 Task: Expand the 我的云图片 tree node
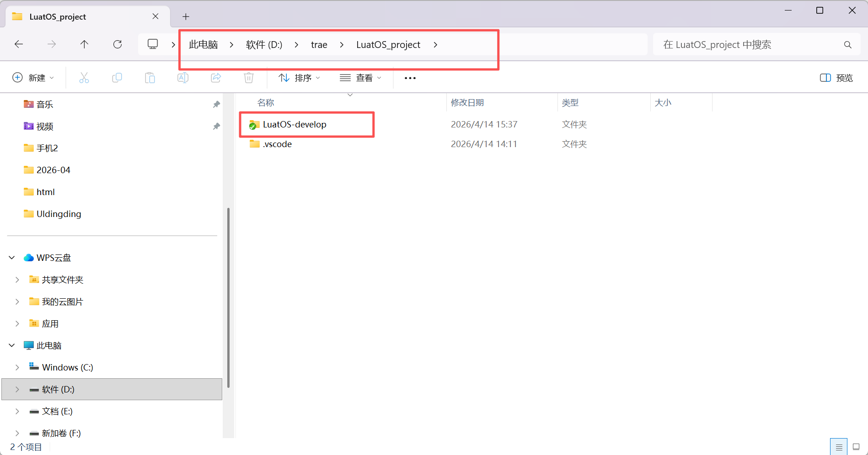click(17, 302)
